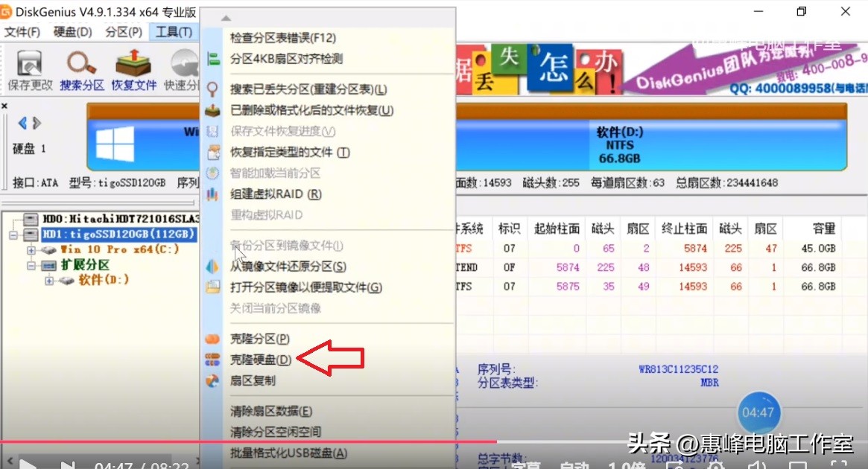The height and width of the screenshot is (469, 868).
Task: Expand the 软件(D:) node
Action: [49, 281]
